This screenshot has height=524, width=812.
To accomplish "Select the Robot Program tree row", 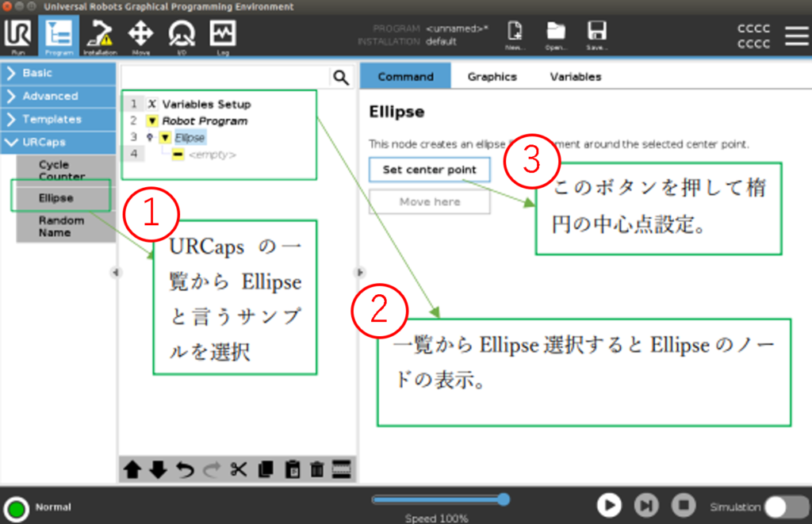I will click(205, 121).
